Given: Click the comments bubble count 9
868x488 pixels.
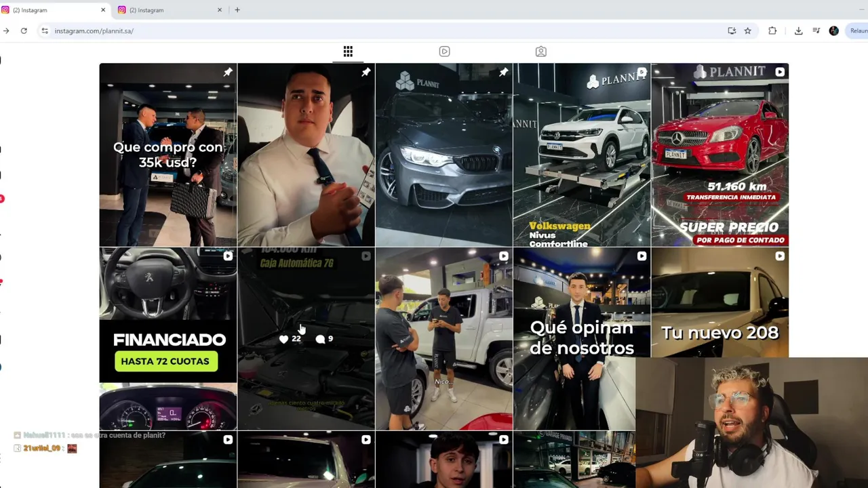Looking at the screenshot, I should click(x=324, y=339).
